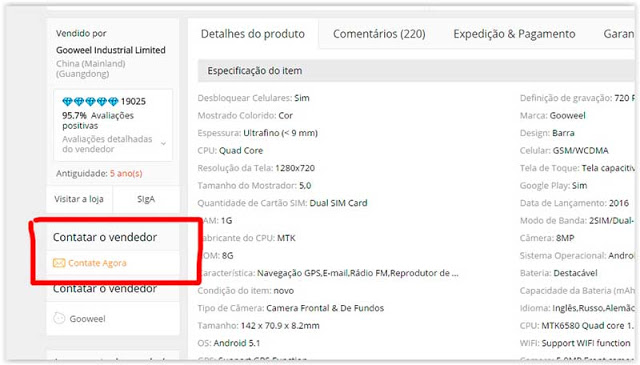Click Quantidade de Cartão SIM: Dual SIM Card
640x365 pixels.
(x=282, y=203)
